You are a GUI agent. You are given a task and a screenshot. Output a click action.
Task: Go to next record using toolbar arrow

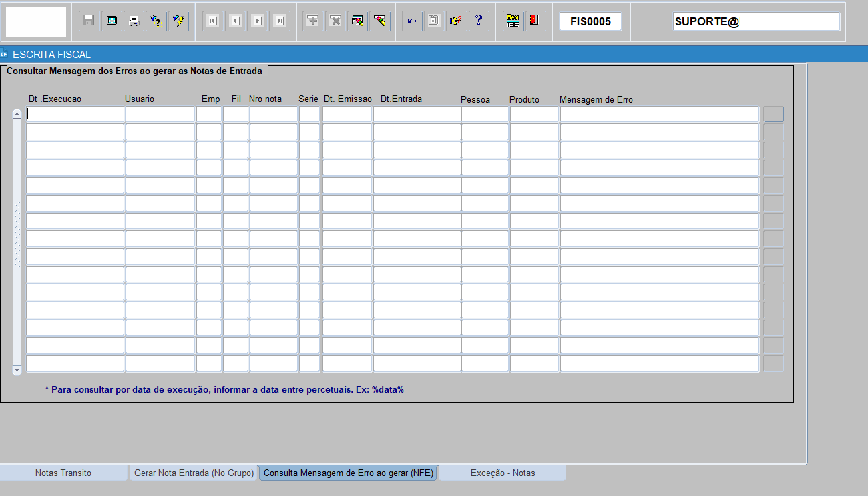(x=258, y=21)
